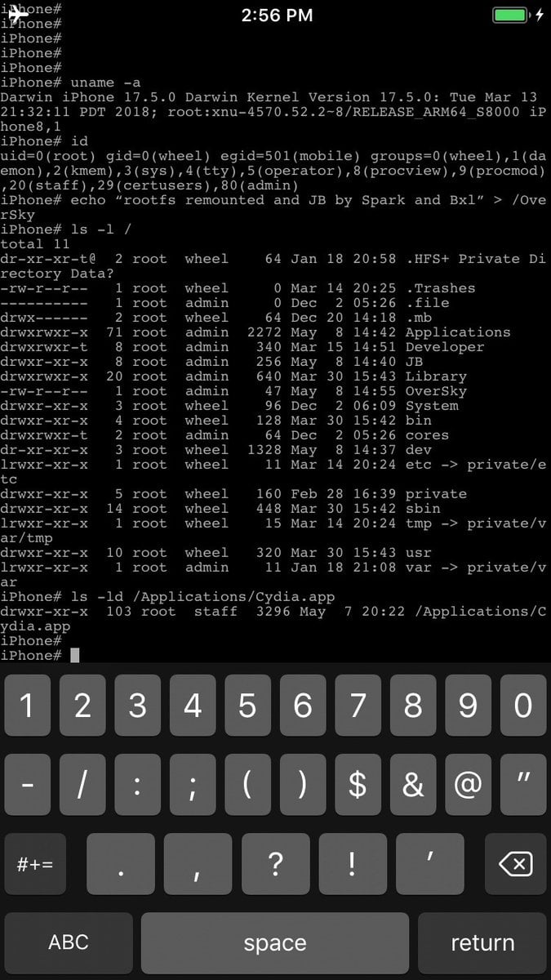Tap the exclamation mark key
Screen dimensions: 551x980
coord(352,863)
